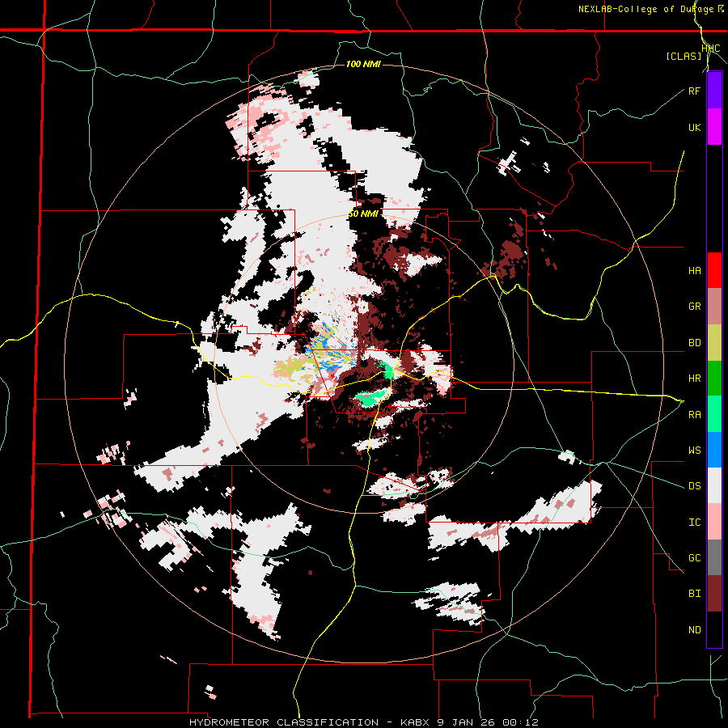Click the yellow big drops echo west of radar
Screen dimensions: 728x728
pos(288,370)
